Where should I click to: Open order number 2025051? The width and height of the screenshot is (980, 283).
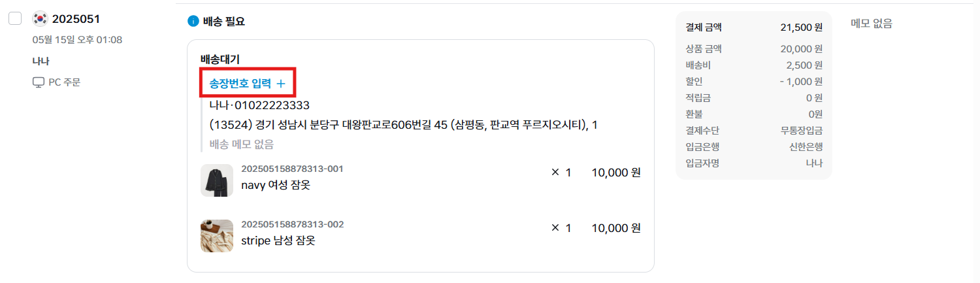[x=76, y=19]
